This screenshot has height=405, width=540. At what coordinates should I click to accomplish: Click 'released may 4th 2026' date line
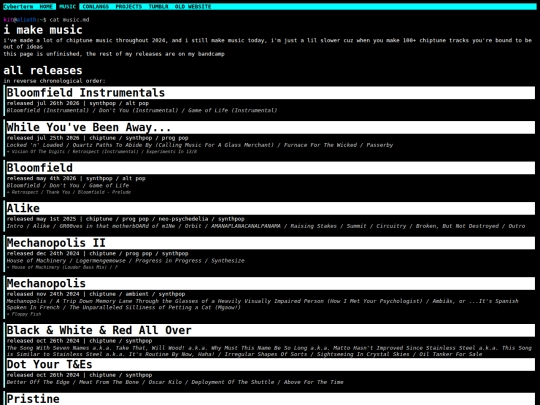click(x=41, y=178)
